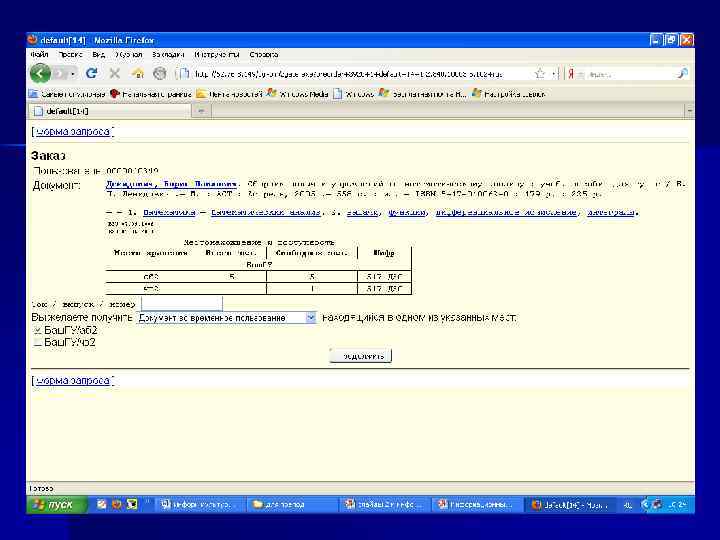Click the first quick launch icon on taskbar
Screen dimensions: 720x540
tap(101, 505)
